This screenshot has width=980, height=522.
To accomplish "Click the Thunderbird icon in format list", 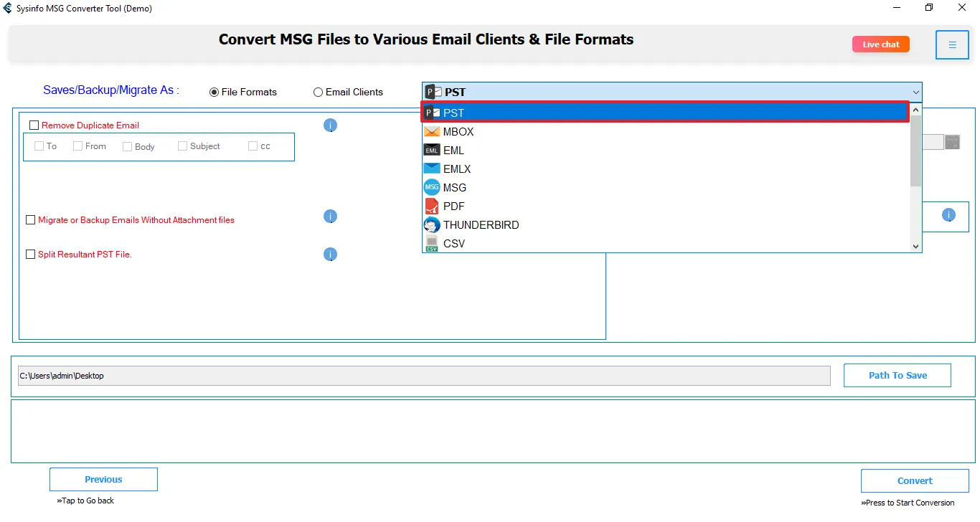I will [431, 225].
